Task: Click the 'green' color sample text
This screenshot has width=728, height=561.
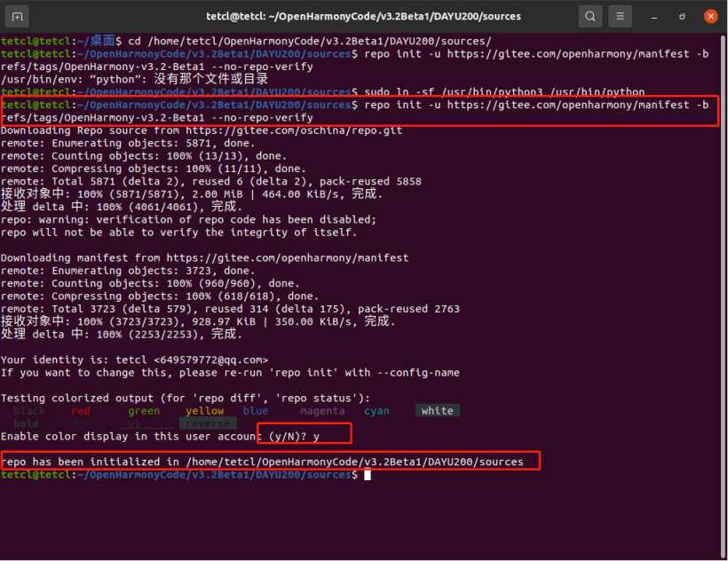Action: 144,411
